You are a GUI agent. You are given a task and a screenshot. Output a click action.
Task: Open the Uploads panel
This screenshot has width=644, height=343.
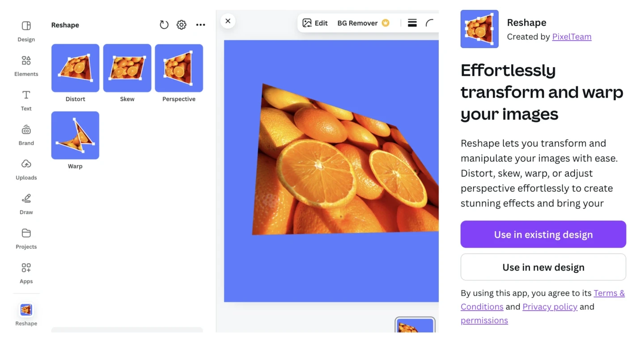pyautogui.click(x=26, y=169)
